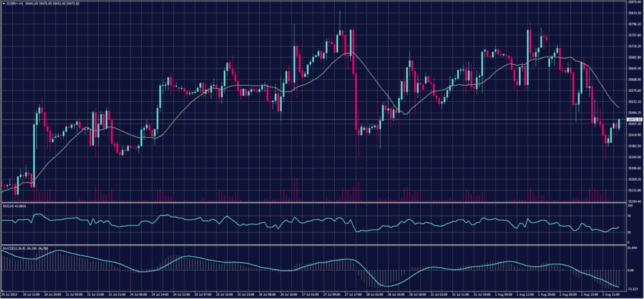
Task: Click the rightmost candlestick on the chart
Action: [x=619, y=123]
